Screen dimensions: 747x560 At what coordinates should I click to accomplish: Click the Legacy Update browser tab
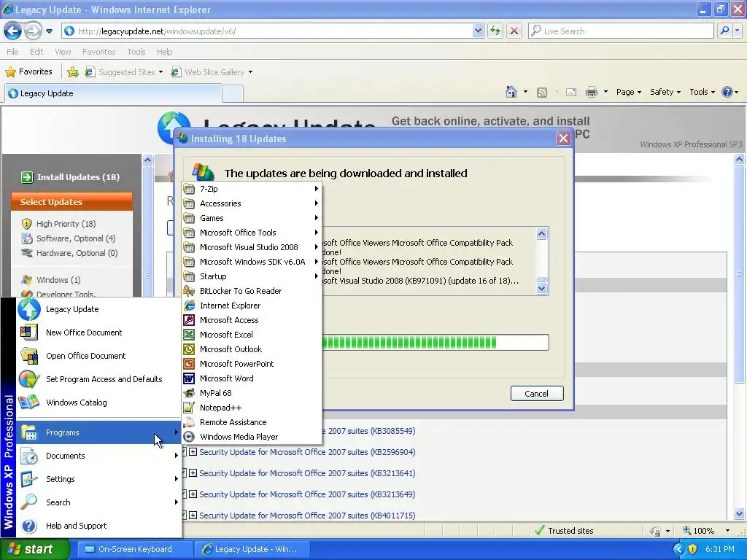[x=113, y=93]
